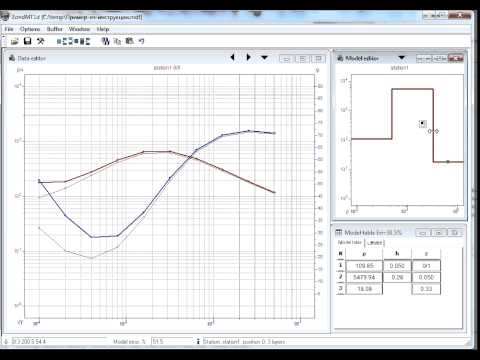480x360 pixels.
Task: Click the Model error percent input field
Action: [x=172, y=341]
